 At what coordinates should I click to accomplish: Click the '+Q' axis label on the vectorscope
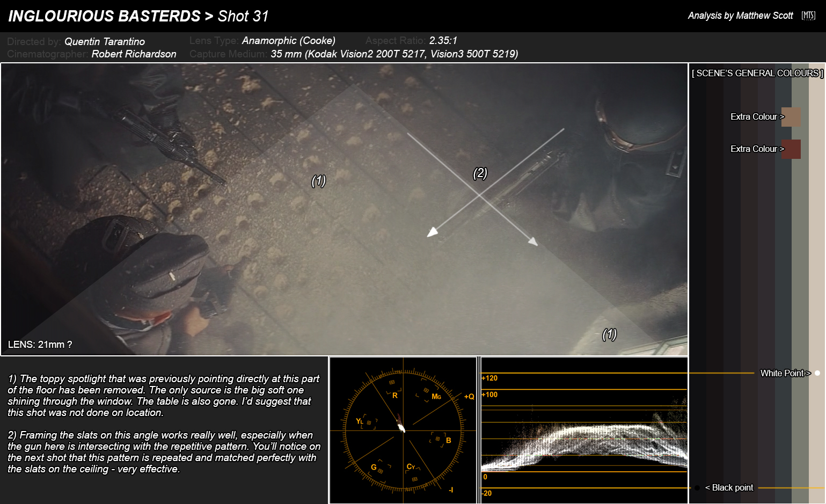[469, 397]
